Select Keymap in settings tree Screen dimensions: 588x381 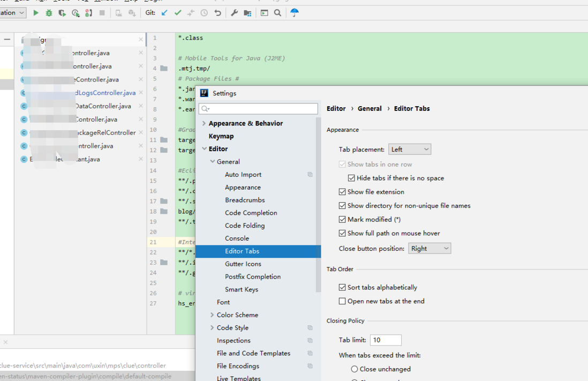pos(221,136)
